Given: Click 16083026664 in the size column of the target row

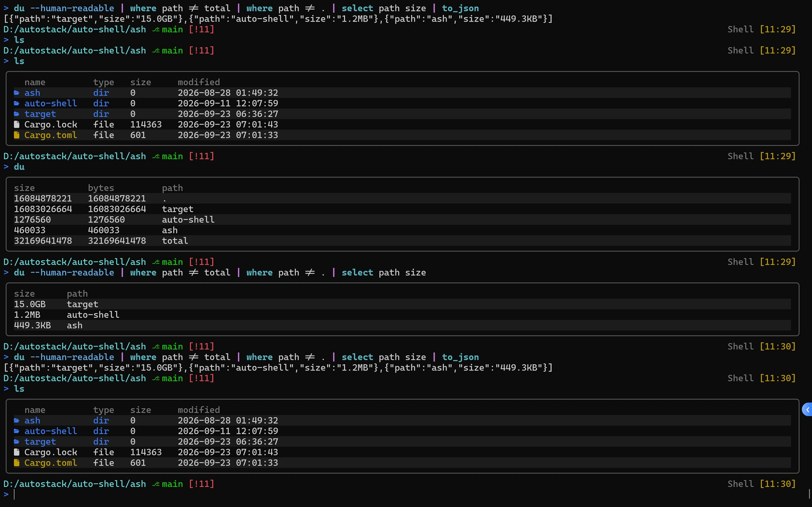Looking at the screenshot, I should coord(43,209).
